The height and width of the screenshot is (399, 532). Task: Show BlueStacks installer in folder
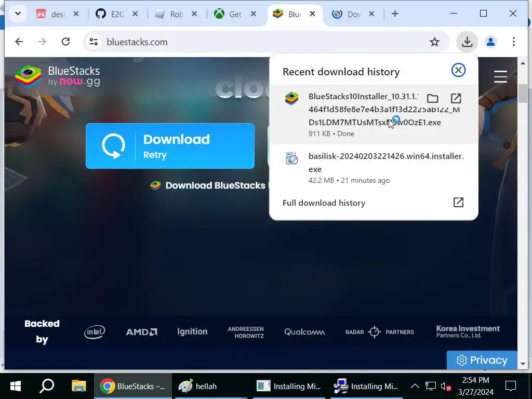[x=432, y=98]
